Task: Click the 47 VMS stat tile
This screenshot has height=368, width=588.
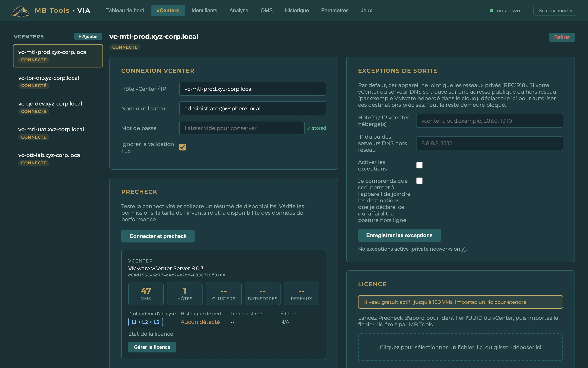Action: coord(146,294)
